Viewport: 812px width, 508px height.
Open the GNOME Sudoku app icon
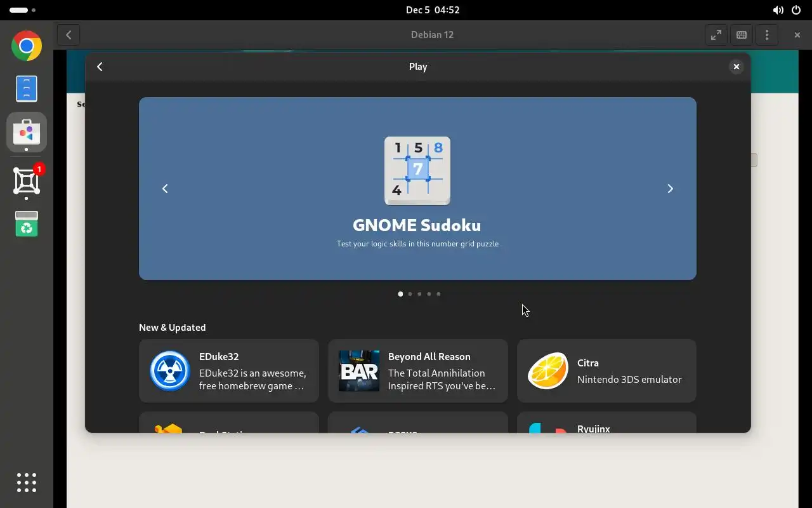tap(417, 171)
